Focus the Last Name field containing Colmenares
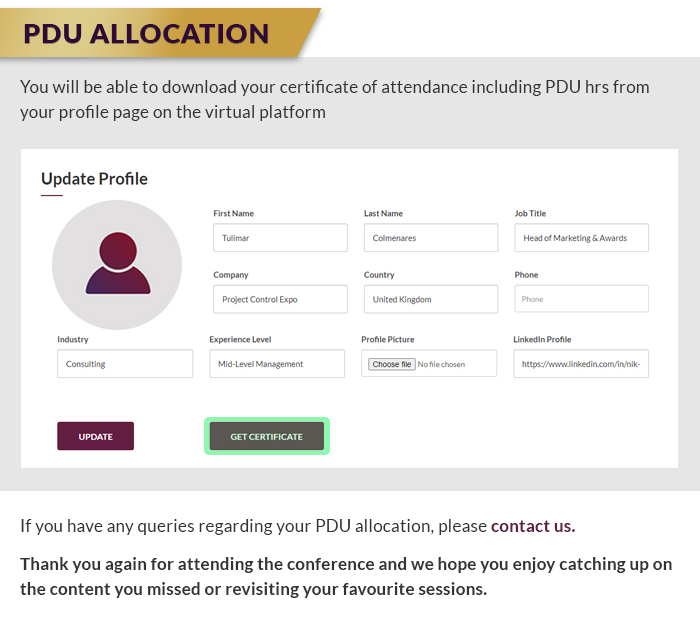700x621 pixels. click(431, 238)
